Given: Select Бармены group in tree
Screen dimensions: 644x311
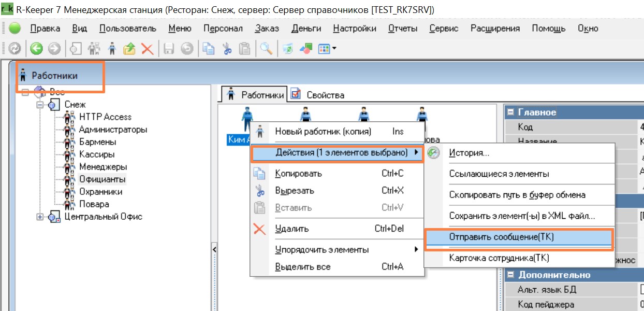Looking at the screenshot, I should (x=97, y=142).
